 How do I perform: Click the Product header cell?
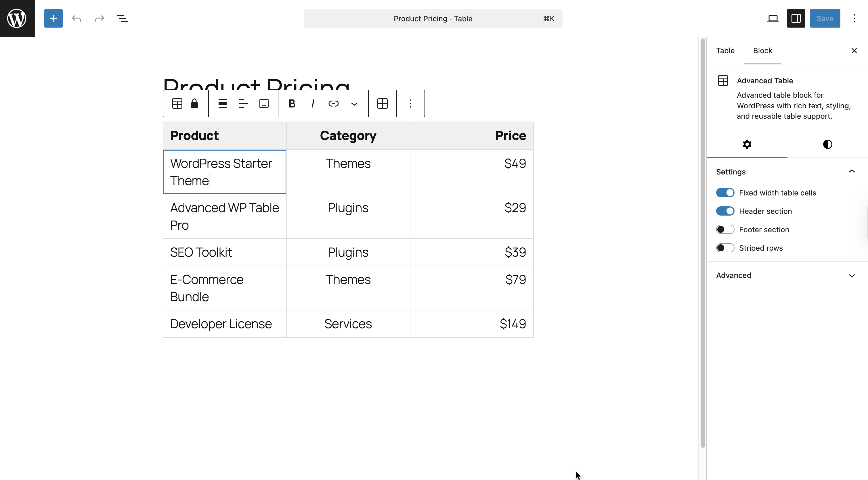[225, 136]
